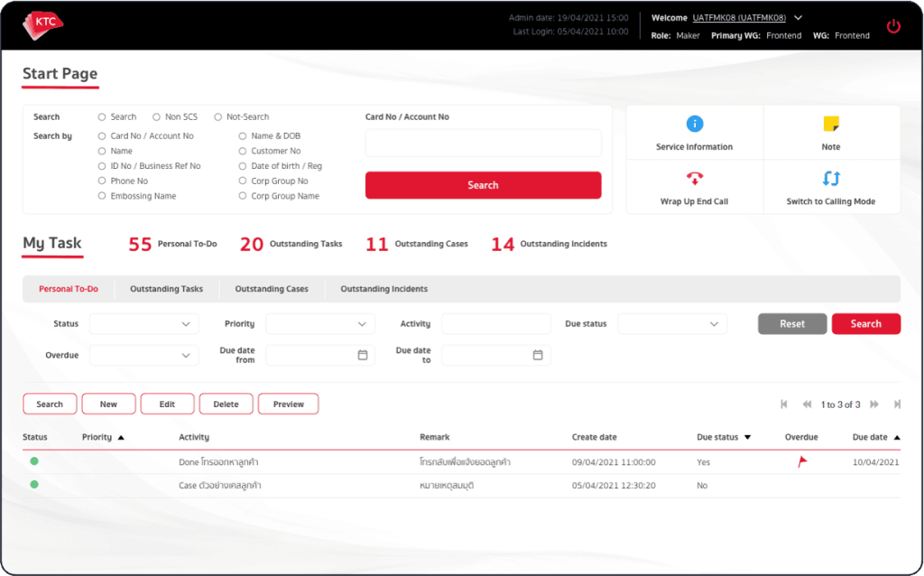Click the outlined Search toolbar button
The width and height of the screenshot is (924, 576).
click(50, 404)
